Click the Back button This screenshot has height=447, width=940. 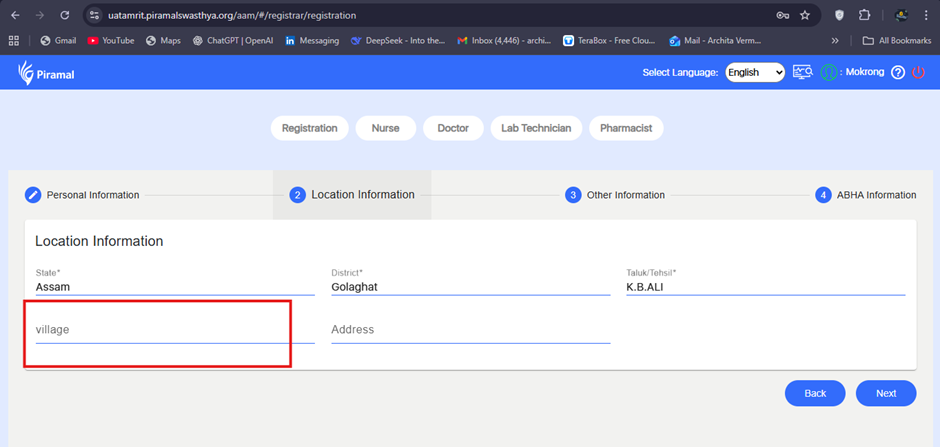pos(815,393)
